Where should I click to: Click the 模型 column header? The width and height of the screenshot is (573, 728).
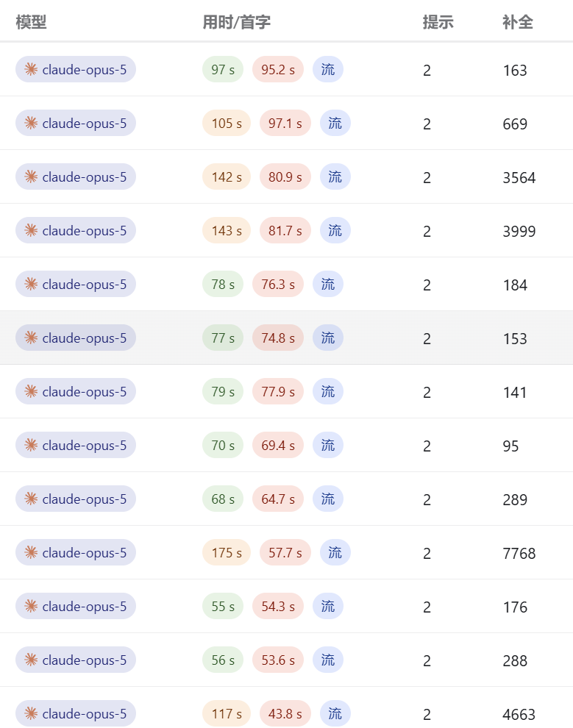[31, 22]
